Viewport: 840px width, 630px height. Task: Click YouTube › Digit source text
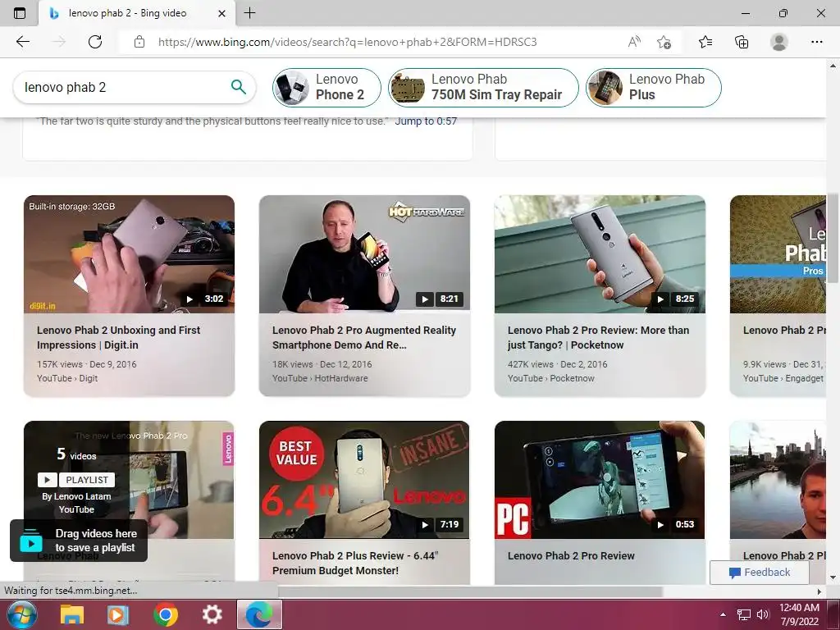coord(67,378)
